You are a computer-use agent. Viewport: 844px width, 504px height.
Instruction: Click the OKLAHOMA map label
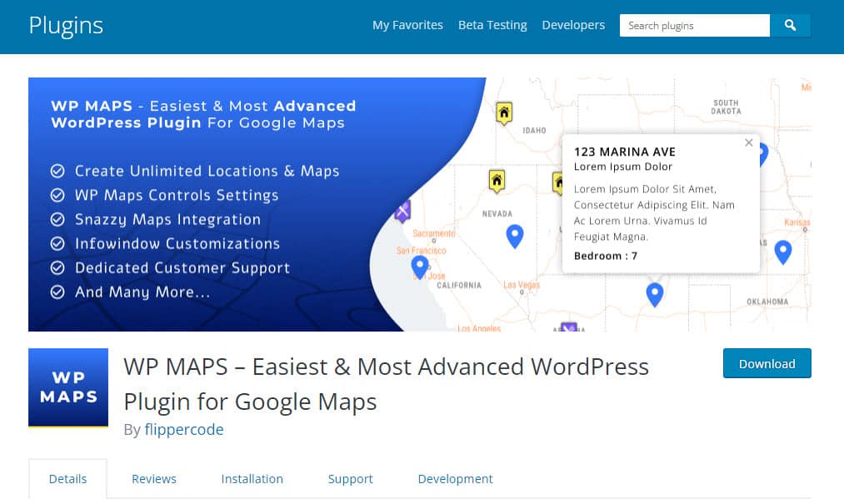coord(767,302)
